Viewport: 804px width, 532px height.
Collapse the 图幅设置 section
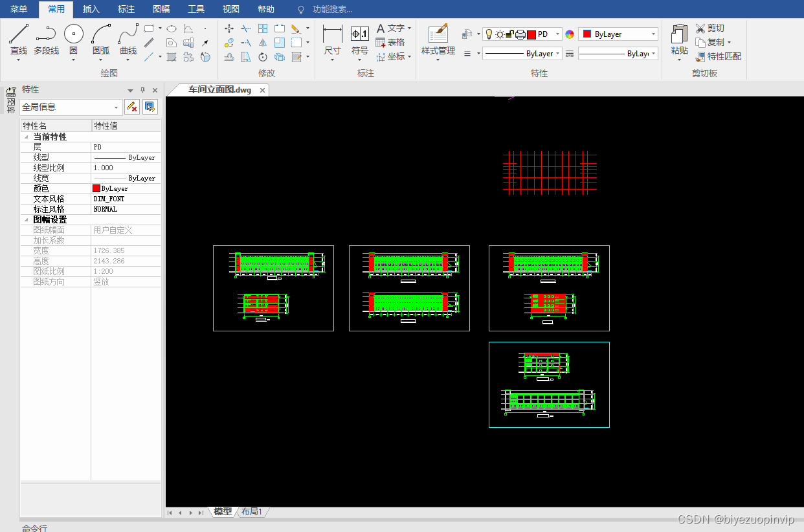click(26, 220)
